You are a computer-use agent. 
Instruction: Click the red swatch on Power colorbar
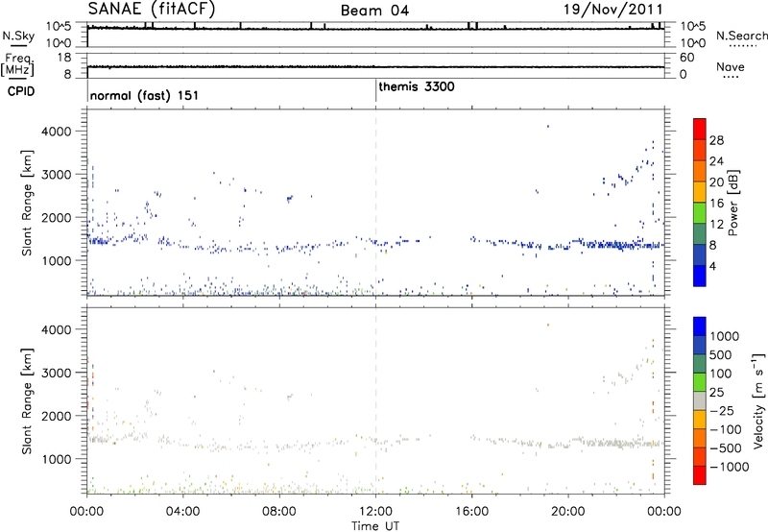coord(700,129)
